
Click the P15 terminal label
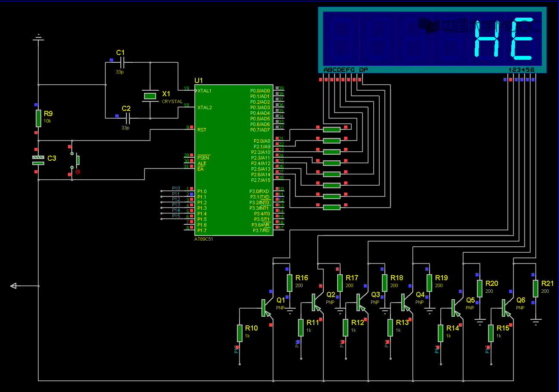176,216
